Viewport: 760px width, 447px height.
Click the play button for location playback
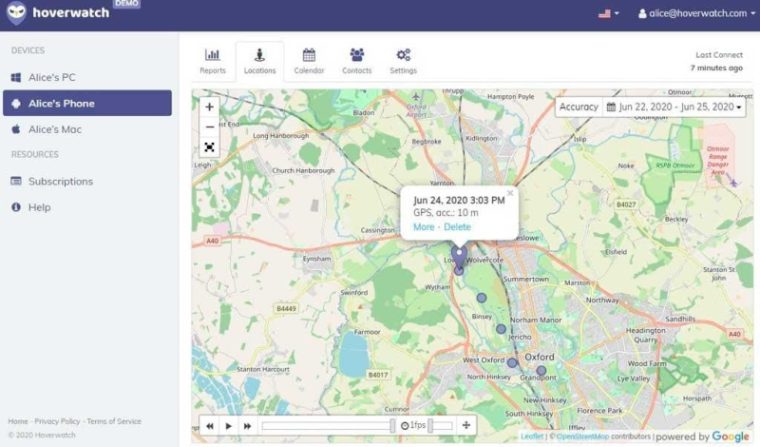click(x=228, y=426)
